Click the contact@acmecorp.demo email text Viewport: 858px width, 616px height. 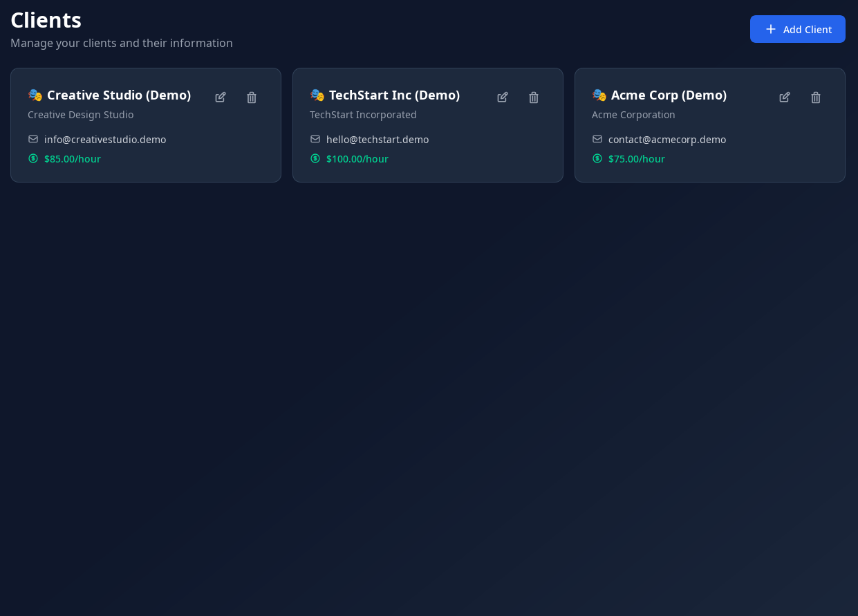(667, 139)
